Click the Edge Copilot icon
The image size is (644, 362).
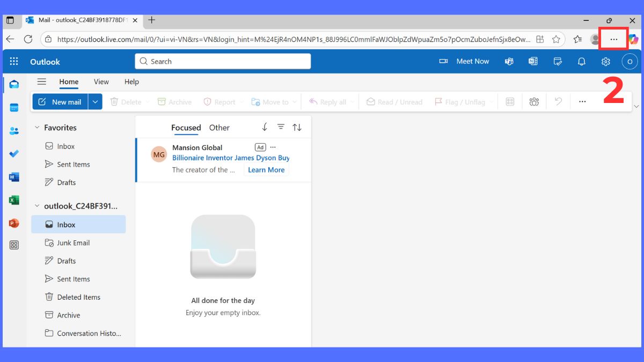[x=633, y=39]
